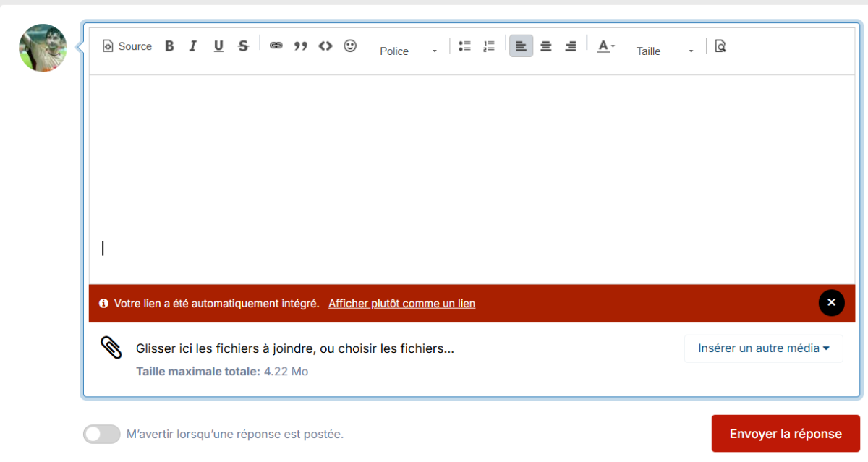This screenshot has width=868, height=462.
Task: Enable 'M'avertir lorsqu'une réponse est postée' toggle
Action: pyautogui.click(x=102, y=434)
